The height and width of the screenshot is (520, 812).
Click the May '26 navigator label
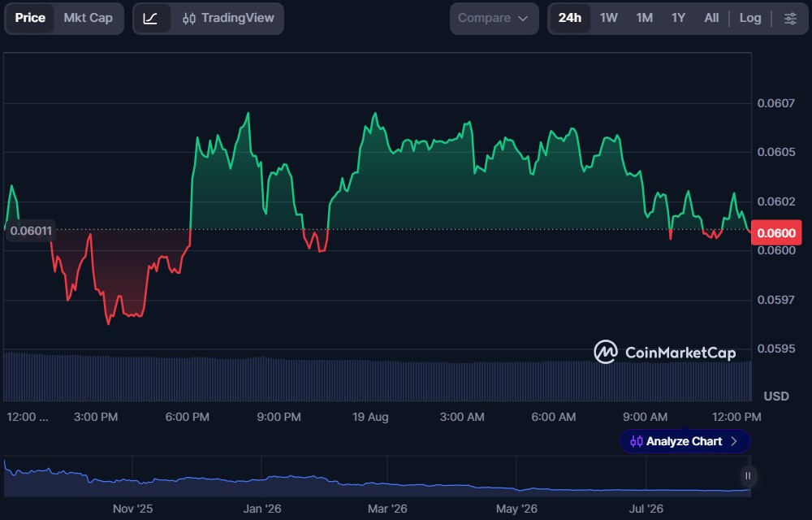pos(516,509)
